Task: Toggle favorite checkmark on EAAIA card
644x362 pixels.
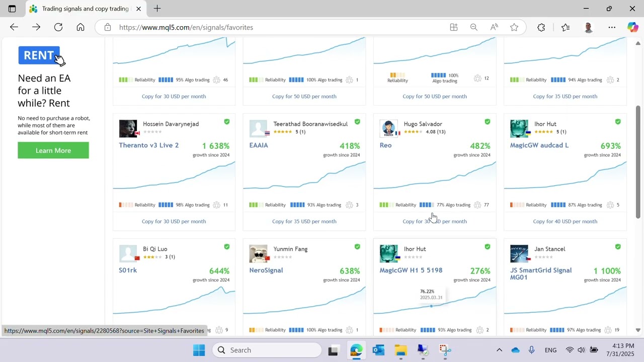Action: point(357,122)
